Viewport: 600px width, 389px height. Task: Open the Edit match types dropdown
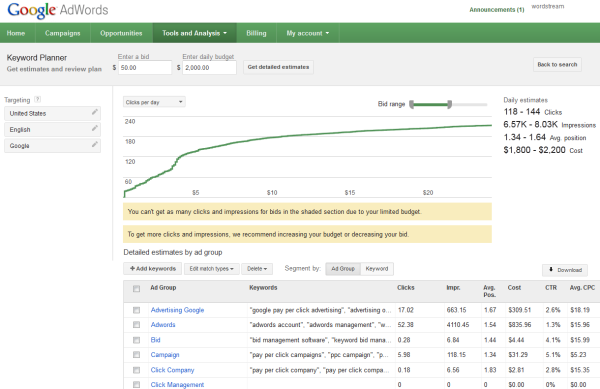(212, 269)
